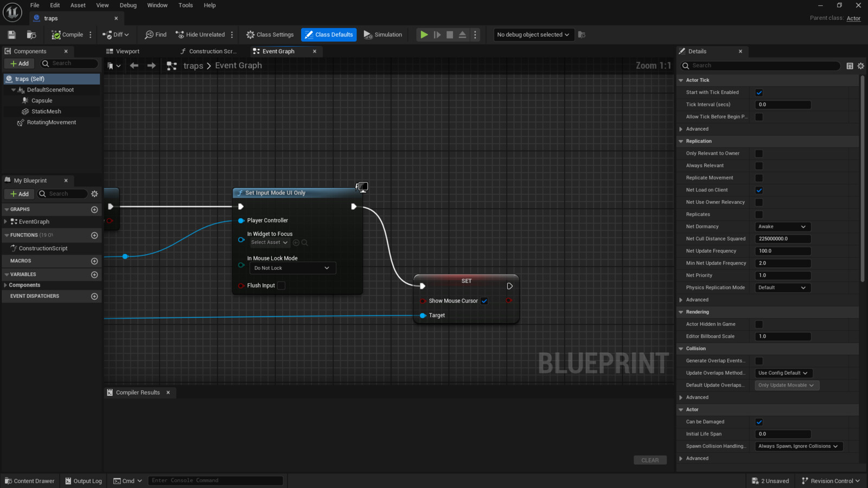Screen dimensions: 868x488
Task: Toggle Only Relevant to Owner checkbox
Action: pos(759,153)
